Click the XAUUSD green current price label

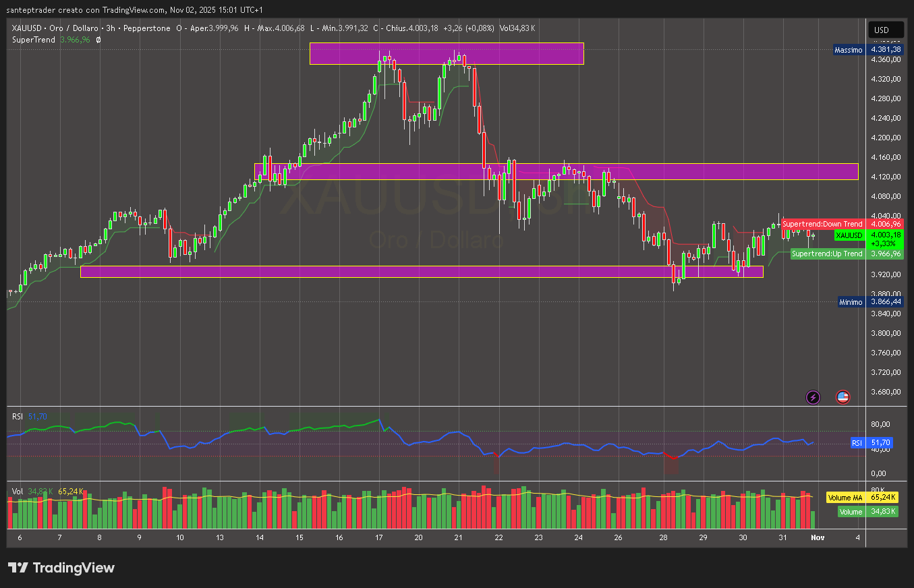coord(849,235)
